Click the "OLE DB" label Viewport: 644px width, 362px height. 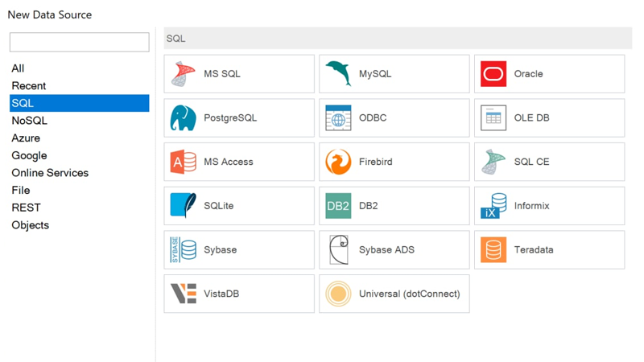click(x=531, y=117)
